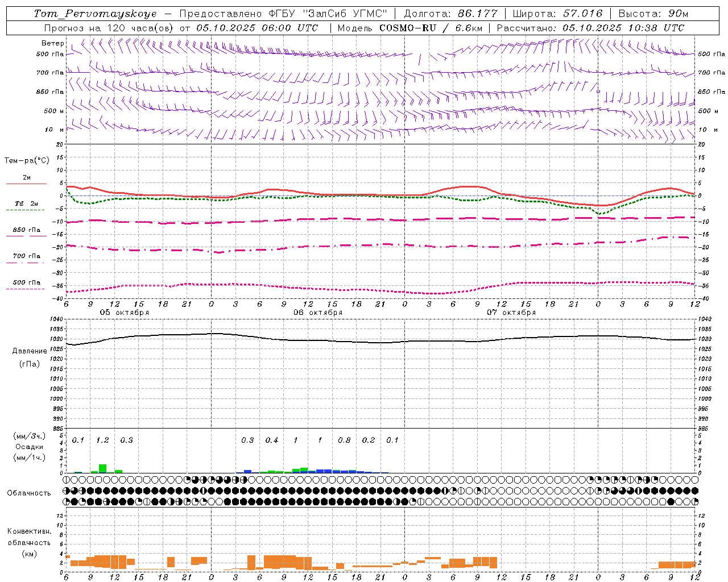
Task: Click the Модель COSMO-RU / 6.6км text
Action: pos(409,28)
